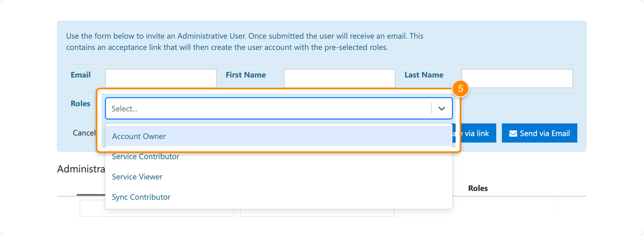Viewport: 644px width, 235px height.
Task: Click into the First Name text box
Action: [x=339, y=78]
